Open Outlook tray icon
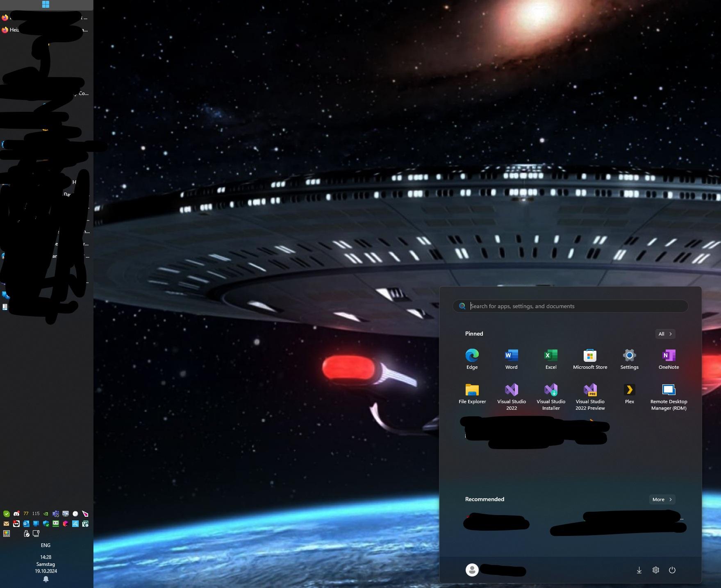 coord(26,524)
